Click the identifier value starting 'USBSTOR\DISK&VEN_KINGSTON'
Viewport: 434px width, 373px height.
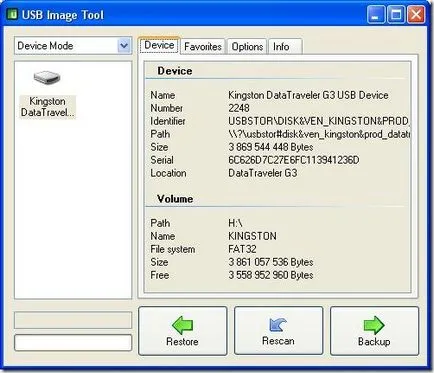coord(319,121)
